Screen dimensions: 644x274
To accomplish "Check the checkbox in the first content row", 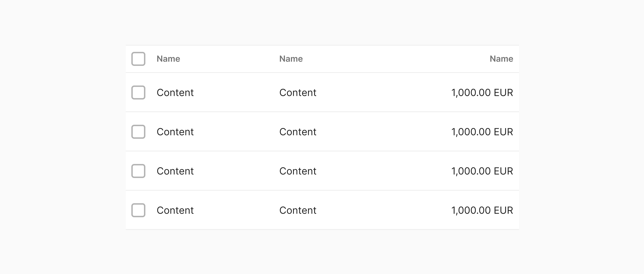I will tap(138, 93).
